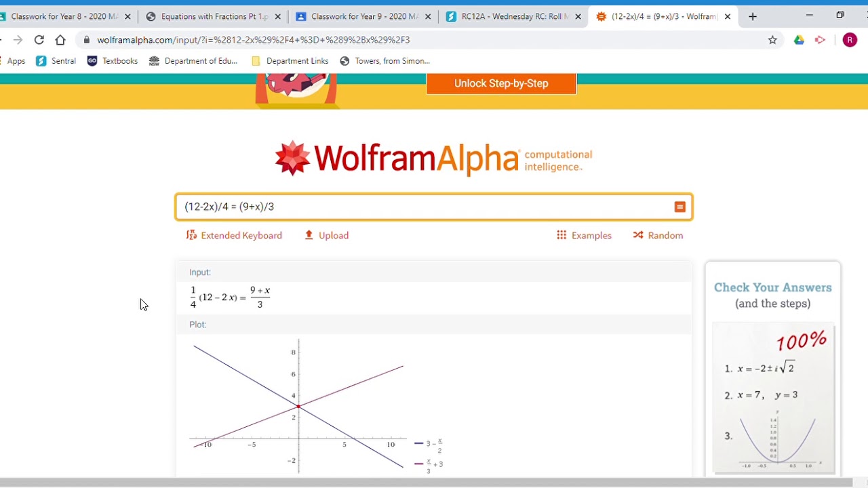Submit the query with the orange equals icon
The height and width of the screenshot is (488, 868).
point(679,207)
